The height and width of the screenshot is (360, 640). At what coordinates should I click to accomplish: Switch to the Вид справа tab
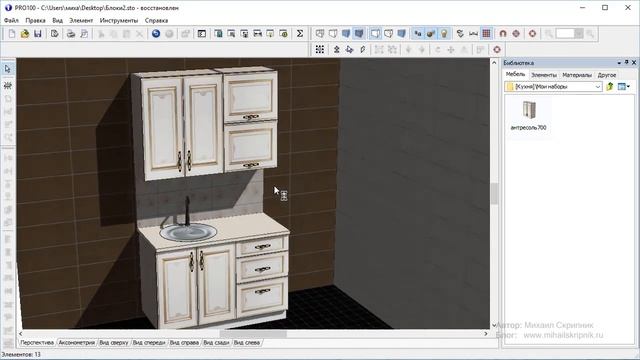184,343
